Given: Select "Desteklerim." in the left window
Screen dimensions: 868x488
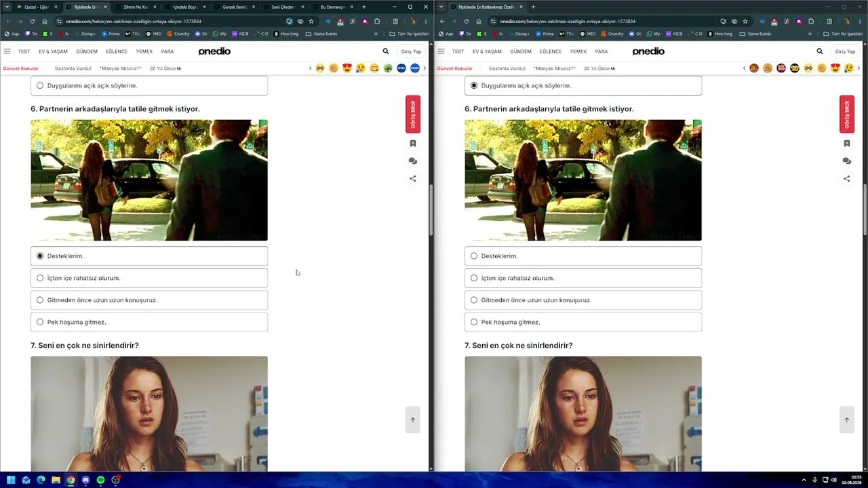Looking at the screenshot, I should click(x=149, y=256).
